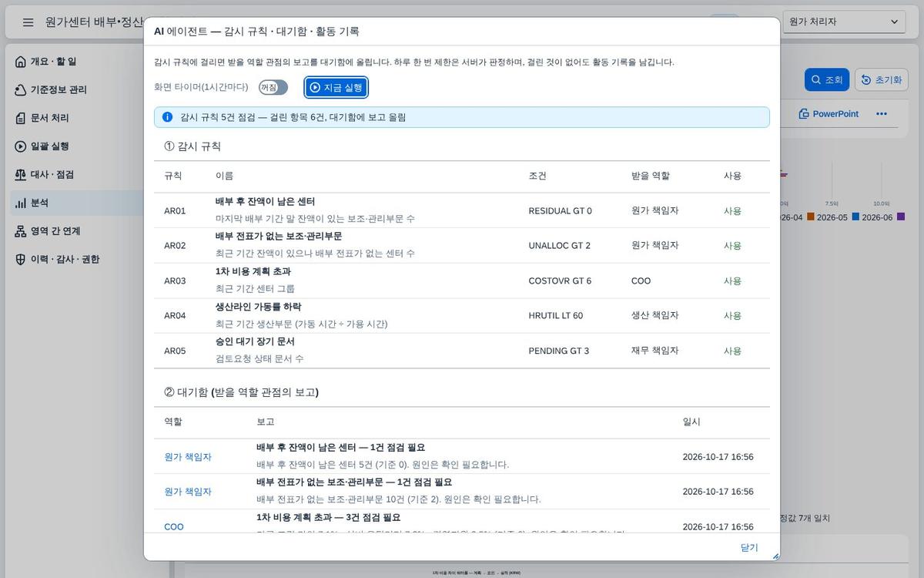Screen dimensions: 924x578
Task: Open the 원가 처리자 role dropdown
Action: [844, 22]
